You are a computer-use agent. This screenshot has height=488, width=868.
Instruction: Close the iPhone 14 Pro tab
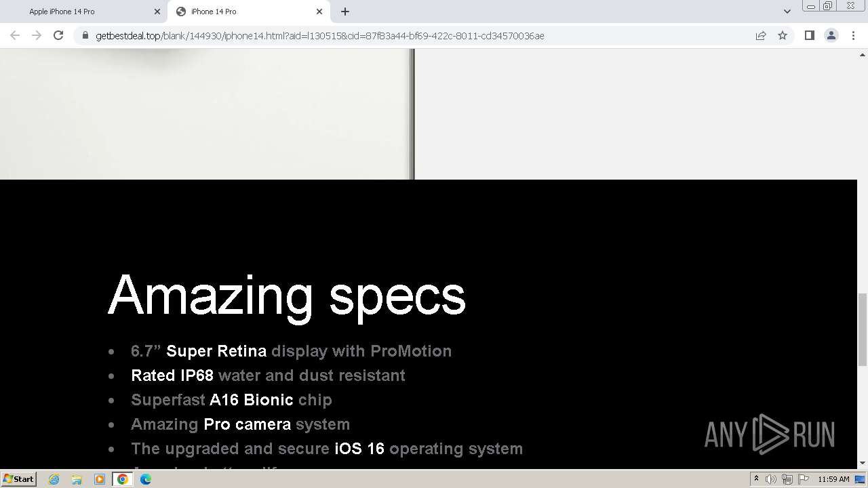tap(319, 12)
